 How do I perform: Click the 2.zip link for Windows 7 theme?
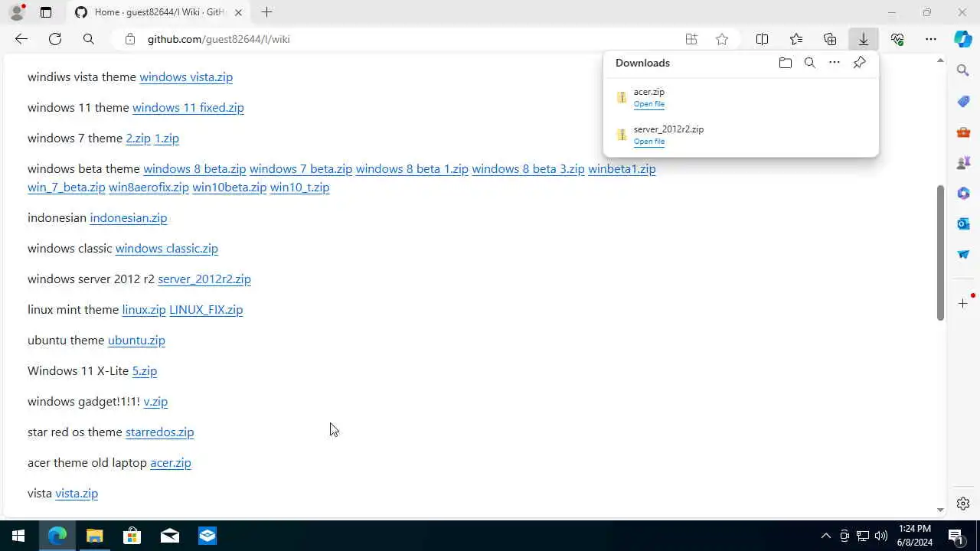(139, 138)
